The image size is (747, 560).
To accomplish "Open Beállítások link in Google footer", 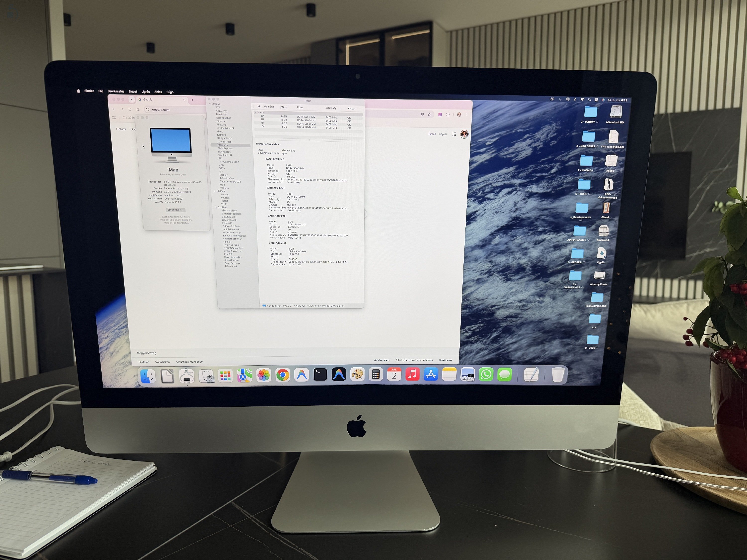I will [x=445, y=360].
